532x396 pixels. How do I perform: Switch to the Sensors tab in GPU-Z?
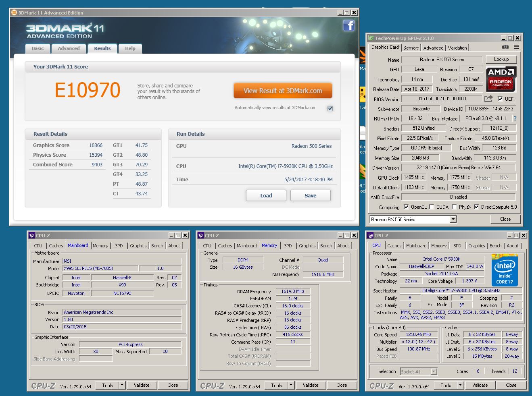tap(411, 48)
